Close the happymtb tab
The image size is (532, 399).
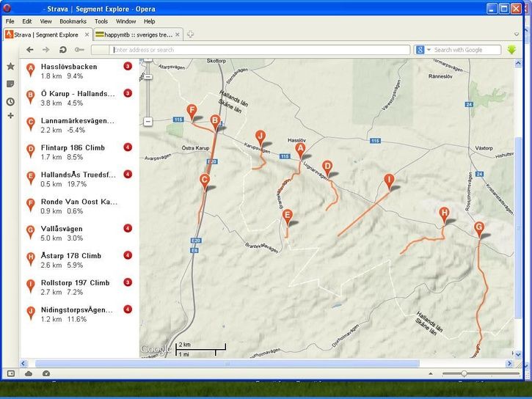[178, 34]
